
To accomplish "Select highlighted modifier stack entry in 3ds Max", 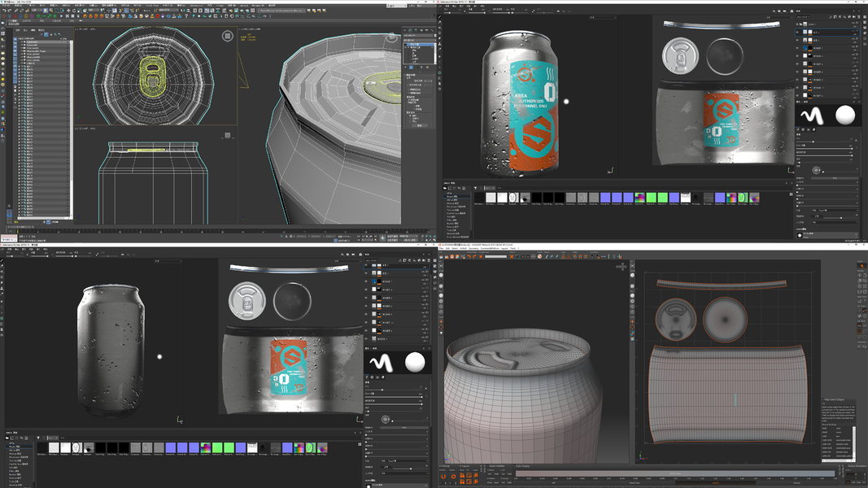I will [x=419, y=44].
